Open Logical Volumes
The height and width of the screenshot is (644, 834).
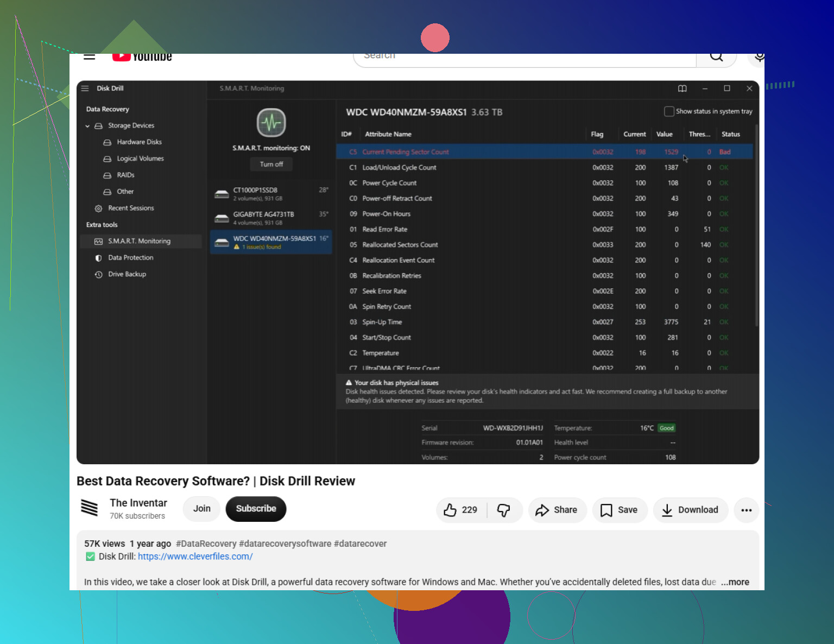tap(140, 159)
